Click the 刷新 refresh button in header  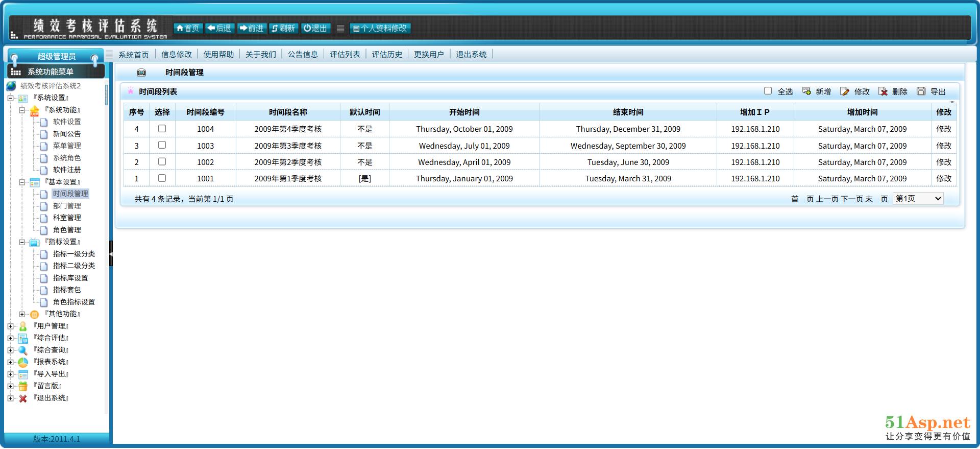[x=283, y=28]
